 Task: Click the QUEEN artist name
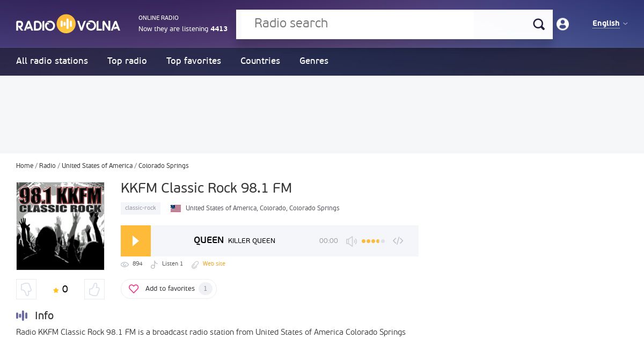point(209,240)
